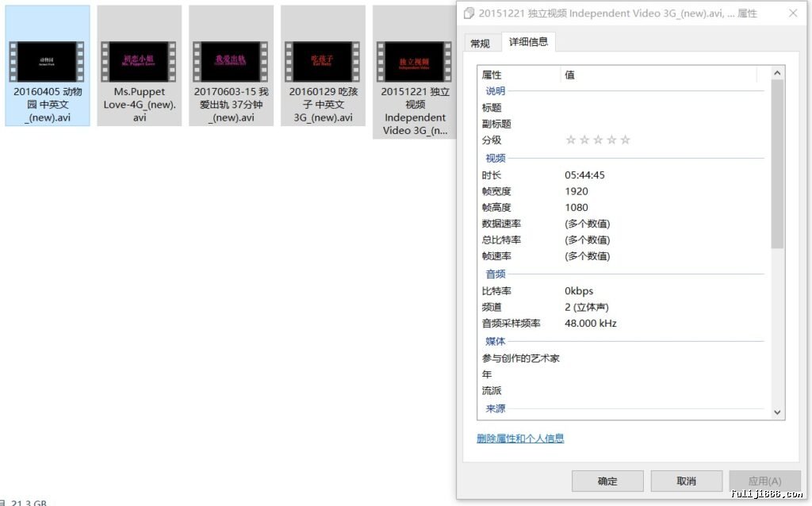812x506 pixels.
Task: Click the 总比特率 property row
Action: (x=622, y=240)
